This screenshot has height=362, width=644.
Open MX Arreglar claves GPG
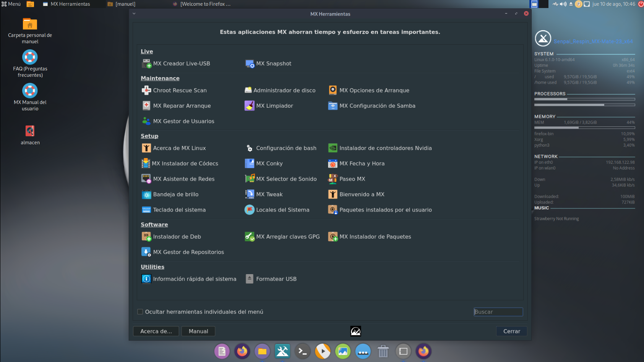click(282, 237)
